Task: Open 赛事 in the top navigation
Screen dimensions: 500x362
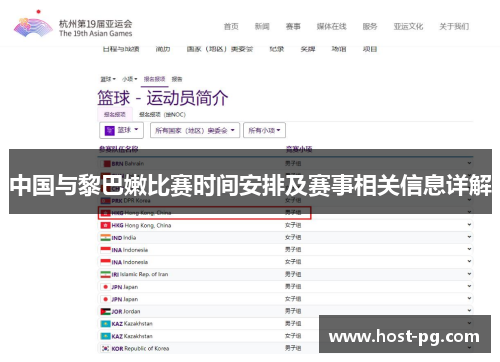Action: [x=293, y=26]
